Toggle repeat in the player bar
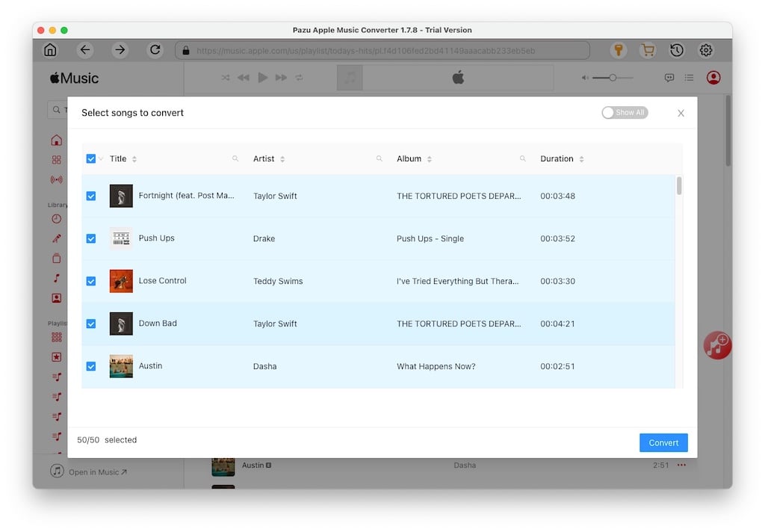 click(x=299, y=78)
